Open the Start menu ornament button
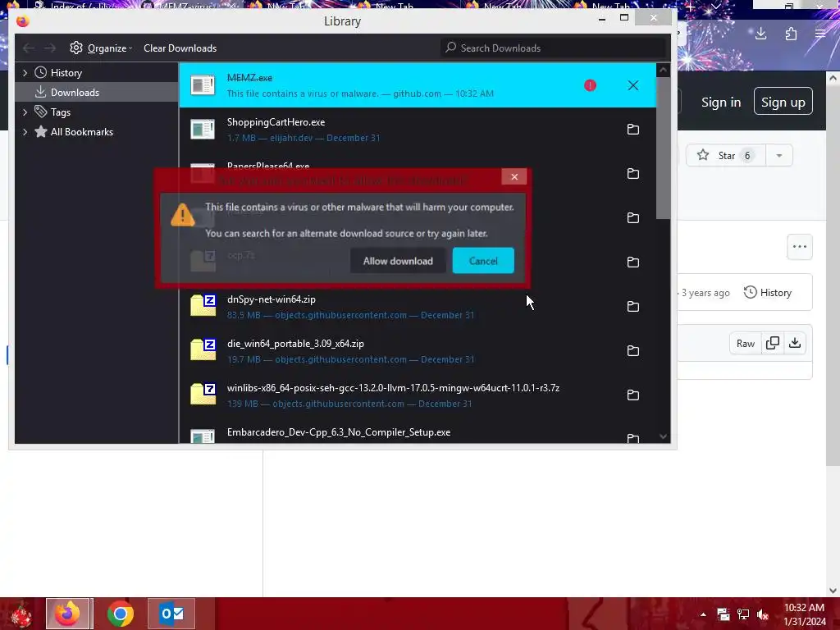The height and width of the screenshot is (630, 840). pyautogui.click(x=21, y=614)
